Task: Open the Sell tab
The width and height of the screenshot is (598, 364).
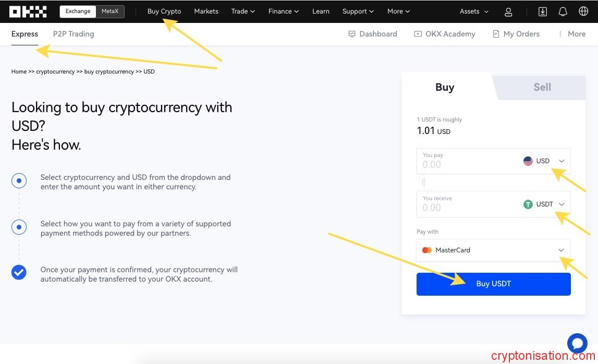Action: pos(542,87)
